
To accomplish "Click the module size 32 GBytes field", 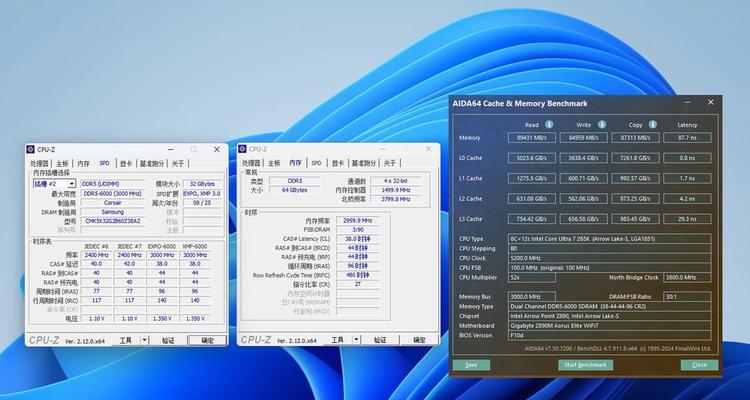I will click(x=202, y=184).
